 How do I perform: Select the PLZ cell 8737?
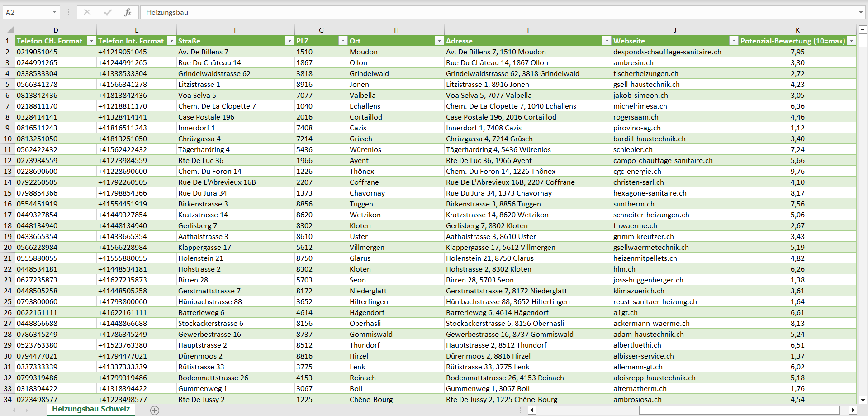(321, 334)
